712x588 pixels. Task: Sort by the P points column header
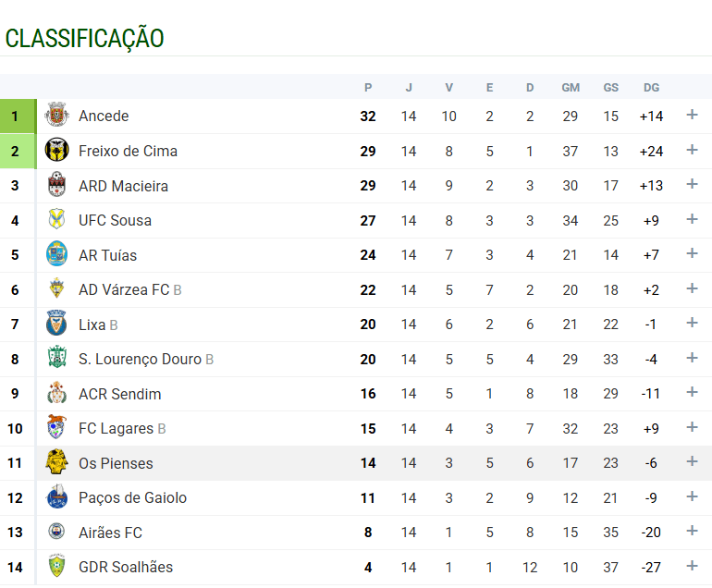click(368, 88)
